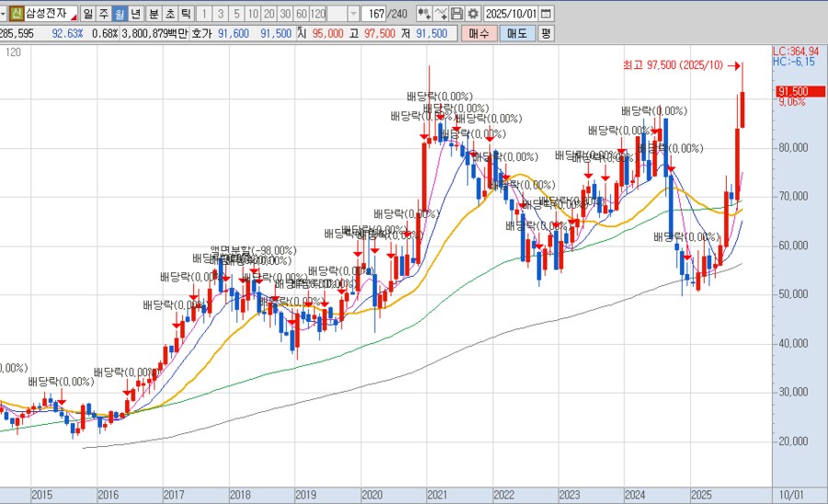This screenshot has width=828, height=504.
Task: Select the 분 minute chart tab
Action: tap(153, 14)
